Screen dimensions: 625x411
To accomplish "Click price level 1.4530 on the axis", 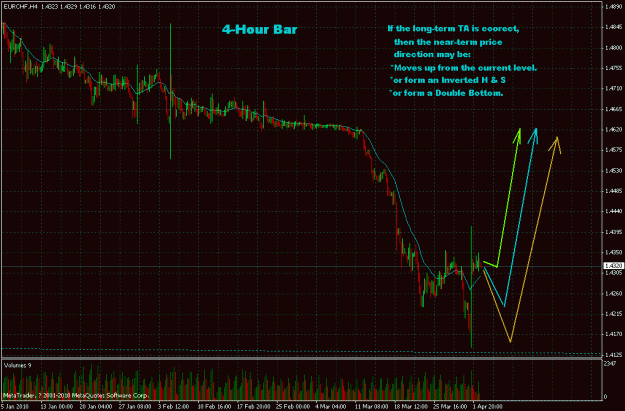I will point(614,171).
